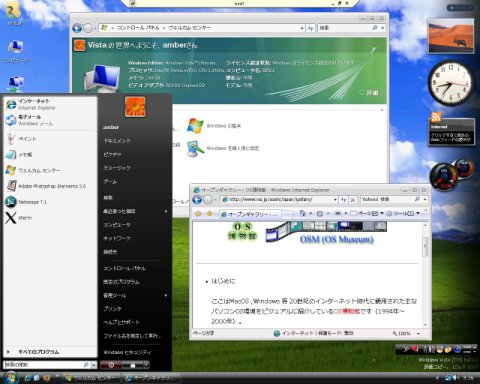Launch Paint (ペイント) from Start menu
480x384 pixels.
coord(50,139)
